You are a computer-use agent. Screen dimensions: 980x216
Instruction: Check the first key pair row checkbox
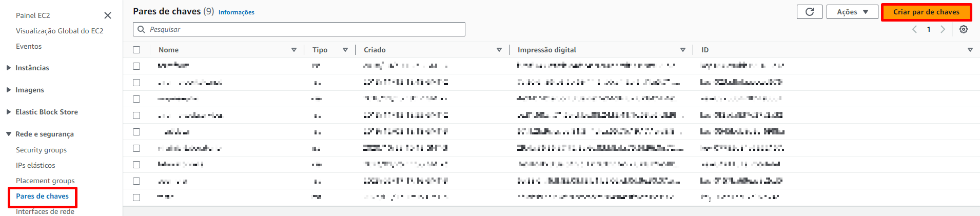pyautogui.click(x=136, y=66)
